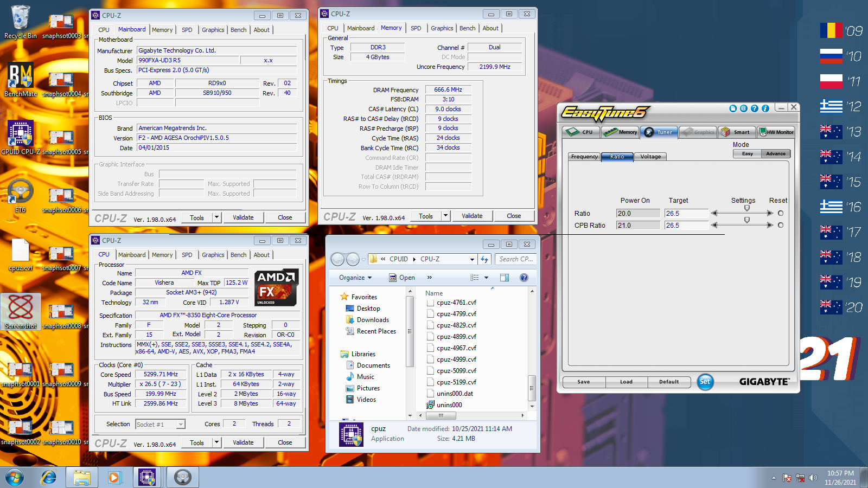Switch to the EasyTune6 Frequency sub-tab
The image size is (868, 488).
pyautogui.click(x=584, y=157)
